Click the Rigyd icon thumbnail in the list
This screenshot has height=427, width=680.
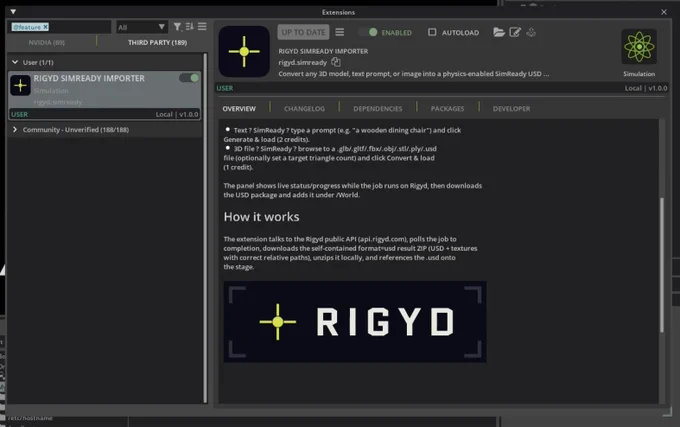[x=20, y=85]
